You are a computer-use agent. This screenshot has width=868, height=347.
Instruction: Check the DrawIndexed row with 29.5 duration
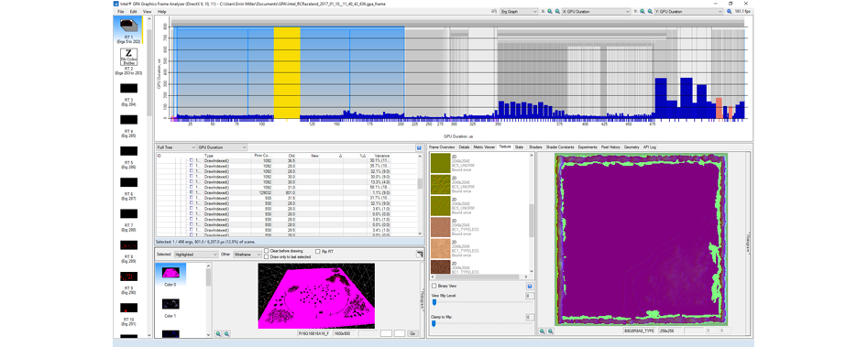pos(192,229)
